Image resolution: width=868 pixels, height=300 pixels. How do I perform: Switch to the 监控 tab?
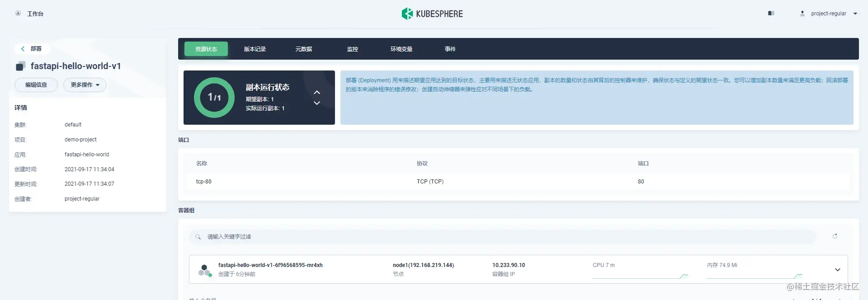(353, 49)
